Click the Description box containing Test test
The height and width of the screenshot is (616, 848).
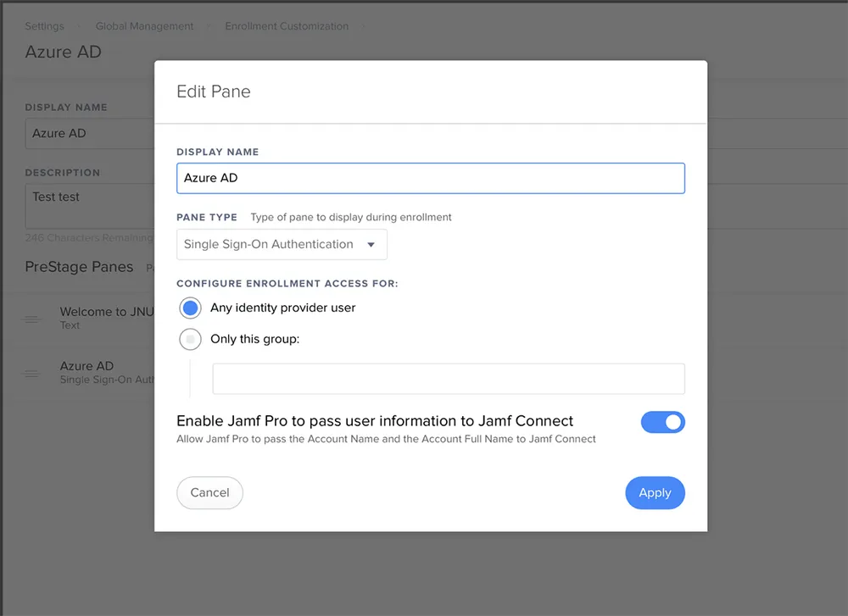tap(89, 203)
